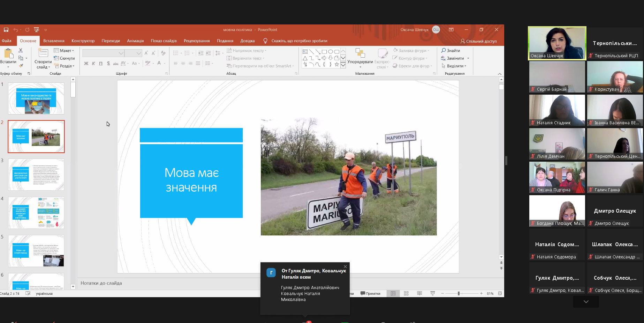Toggle center text alignment

pos(183,63)
